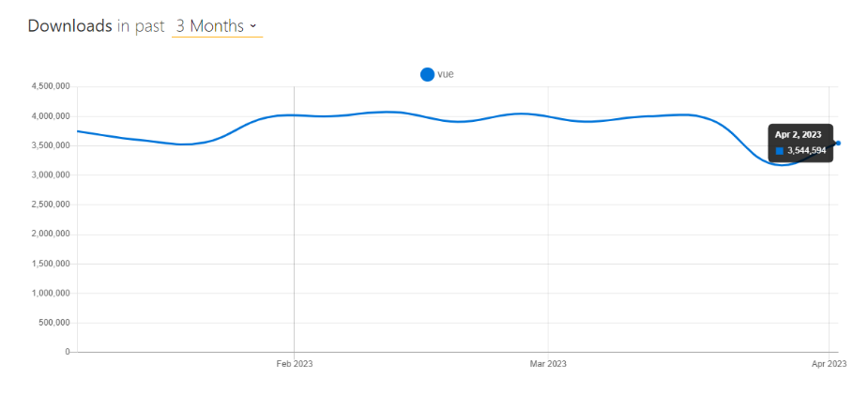Click the 0 label on the y-axis
The height and width of the screenshot is (409, 868).
(67, 353)
